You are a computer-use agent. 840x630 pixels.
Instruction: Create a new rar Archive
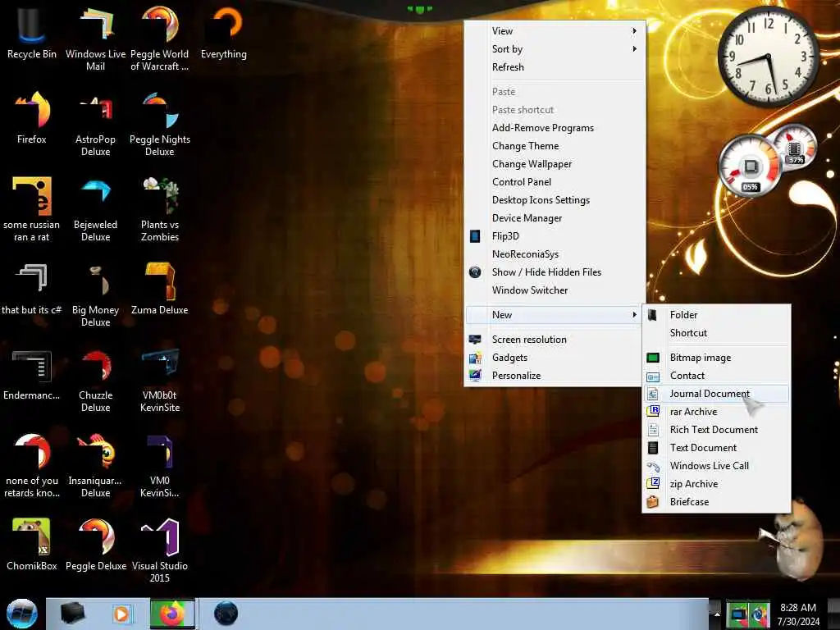[716, 412]
